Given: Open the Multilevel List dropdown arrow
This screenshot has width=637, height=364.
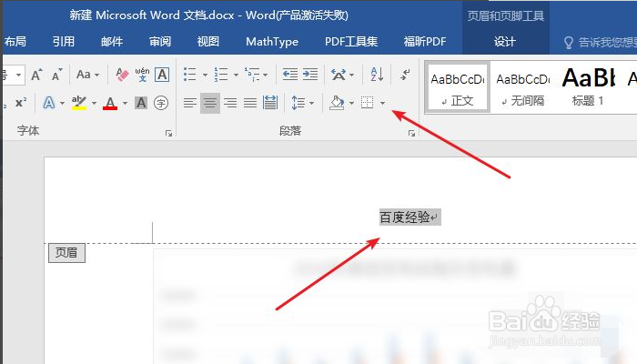Looking at the screenshot, I should 266,76.
